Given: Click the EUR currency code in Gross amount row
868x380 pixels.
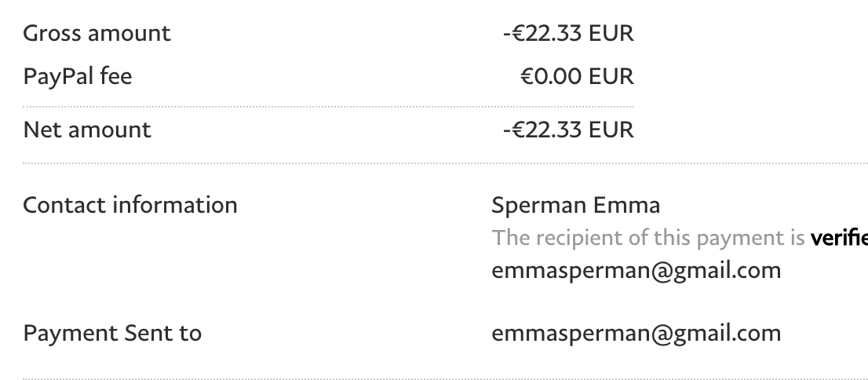Looking at the screenshot, I should click(x=611, y=34).
